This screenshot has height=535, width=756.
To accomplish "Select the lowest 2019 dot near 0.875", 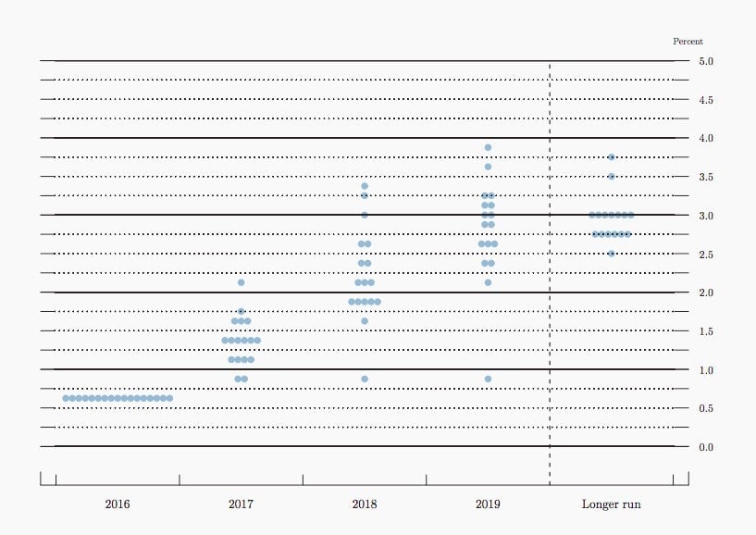I will (x=488, y=379).
